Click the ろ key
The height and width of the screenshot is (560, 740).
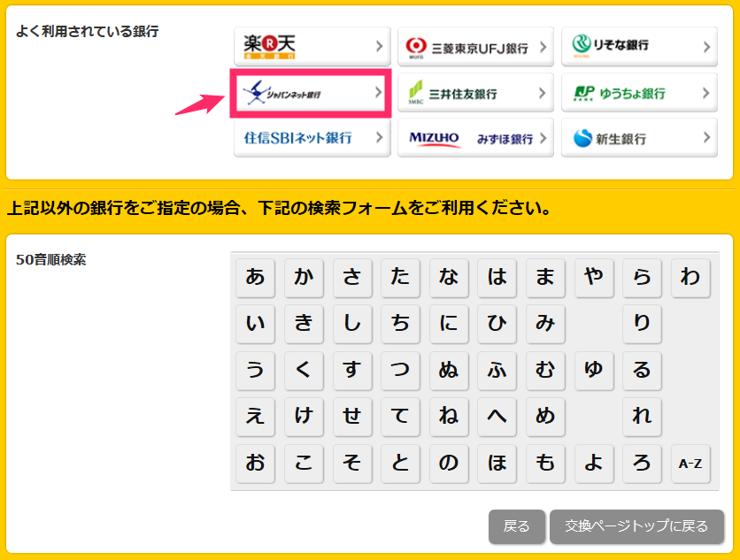point(643,464)
